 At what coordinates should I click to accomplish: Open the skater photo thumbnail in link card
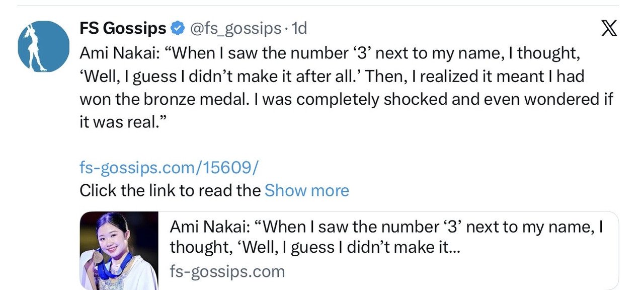[x=119, y=251]
